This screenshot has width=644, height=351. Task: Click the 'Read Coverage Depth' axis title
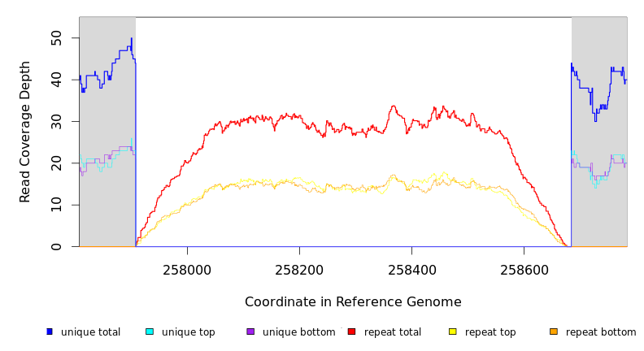tap(26, 132)
